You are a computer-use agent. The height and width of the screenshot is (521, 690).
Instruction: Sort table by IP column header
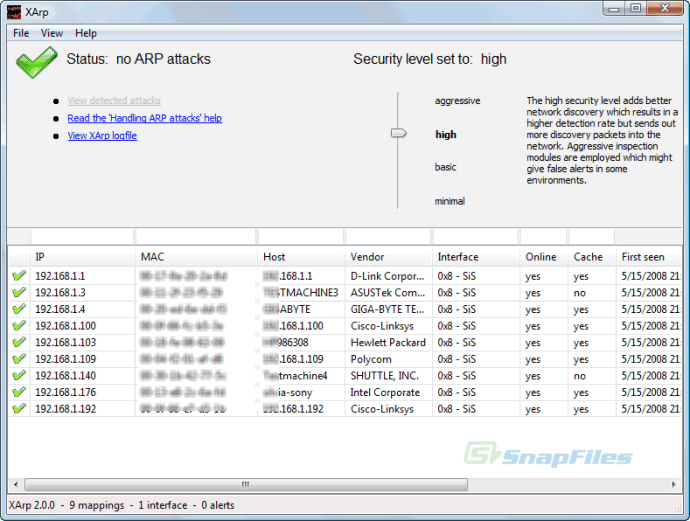pyautogui.click(x=82, y=257)
